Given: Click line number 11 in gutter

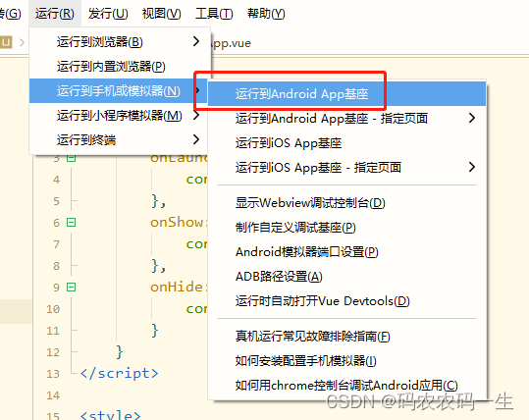Looking at the screenshot, I should 53,331.
